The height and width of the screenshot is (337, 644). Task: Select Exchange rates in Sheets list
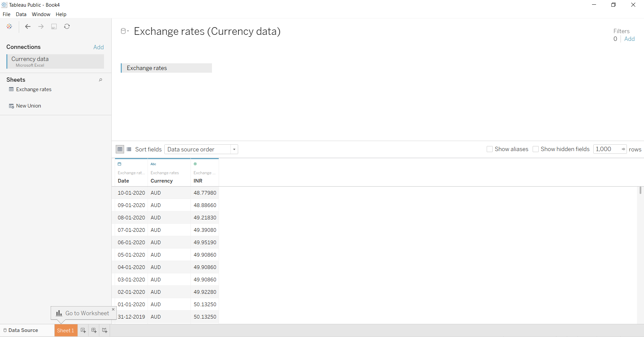34,89
